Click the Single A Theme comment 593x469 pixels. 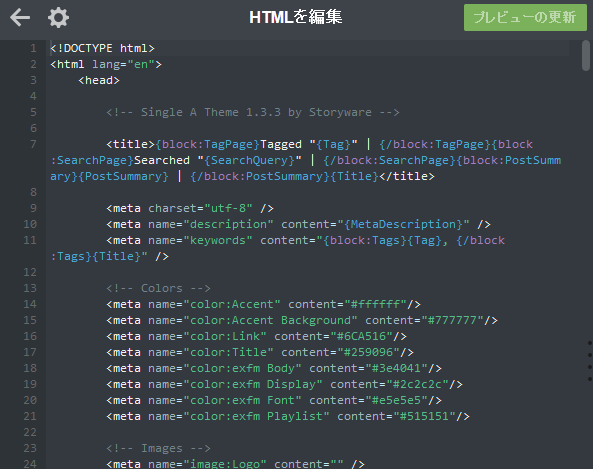tap(253, 112)
